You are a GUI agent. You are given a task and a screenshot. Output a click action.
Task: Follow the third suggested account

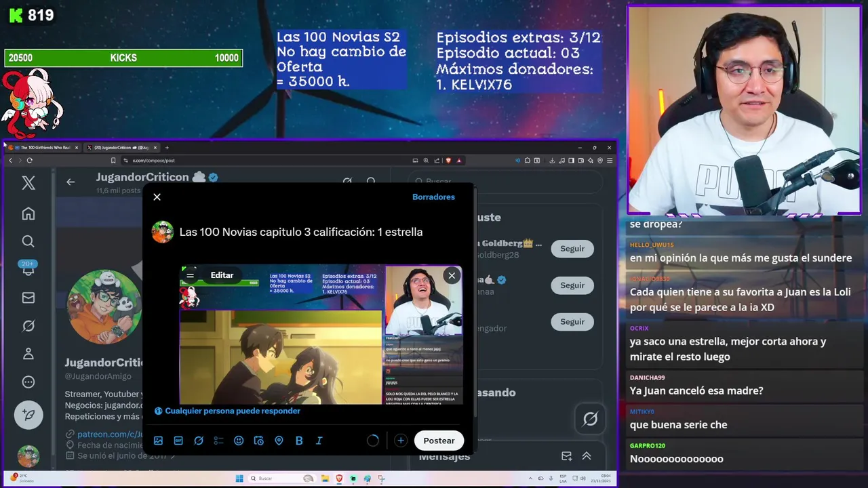click(572, 322)
